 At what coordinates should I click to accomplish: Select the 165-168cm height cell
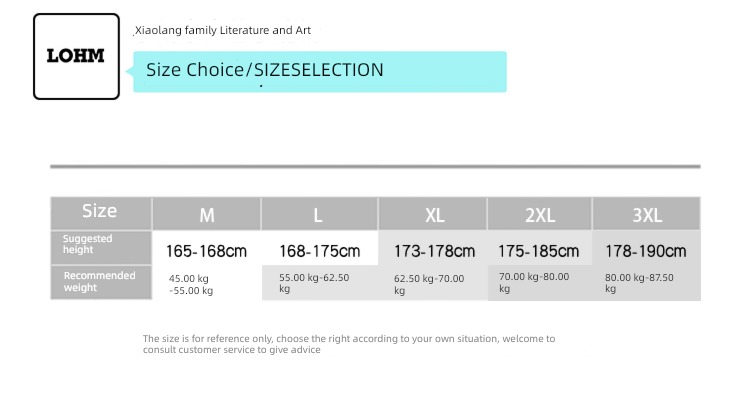pyautogui.click(x=207, y=251)
